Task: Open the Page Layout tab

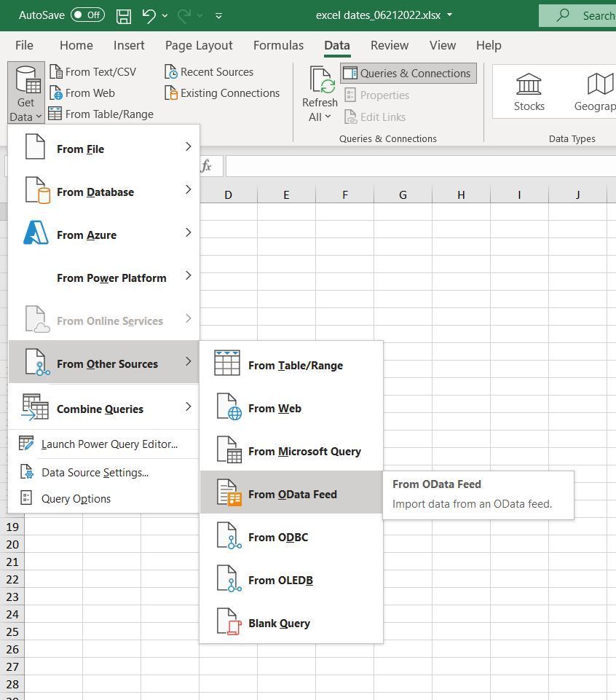Action: [x=199, y=45]
